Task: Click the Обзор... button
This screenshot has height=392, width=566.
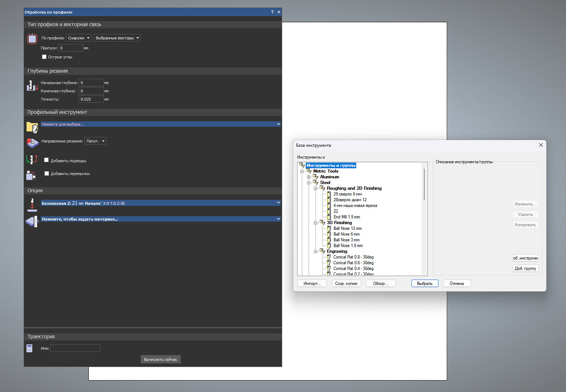Action: [381, 284]
